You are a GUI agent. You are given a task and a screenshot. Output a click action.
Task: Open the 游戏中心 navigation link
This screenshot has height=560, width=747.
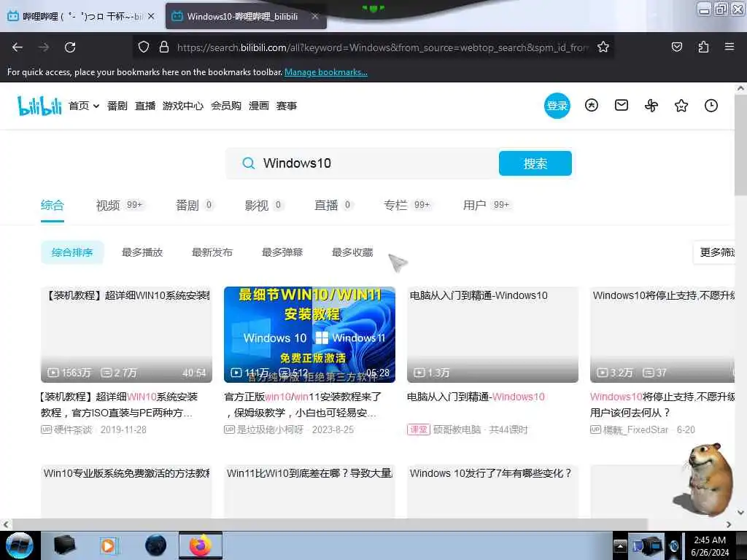pyautogui.click(x=183, y=106)
